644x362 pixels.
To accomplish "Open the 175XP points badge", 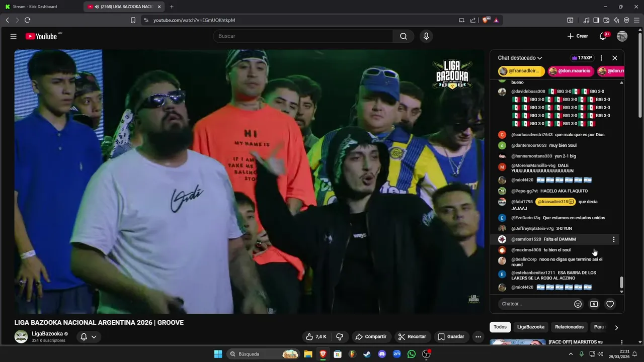I will (x=582, y=58).
